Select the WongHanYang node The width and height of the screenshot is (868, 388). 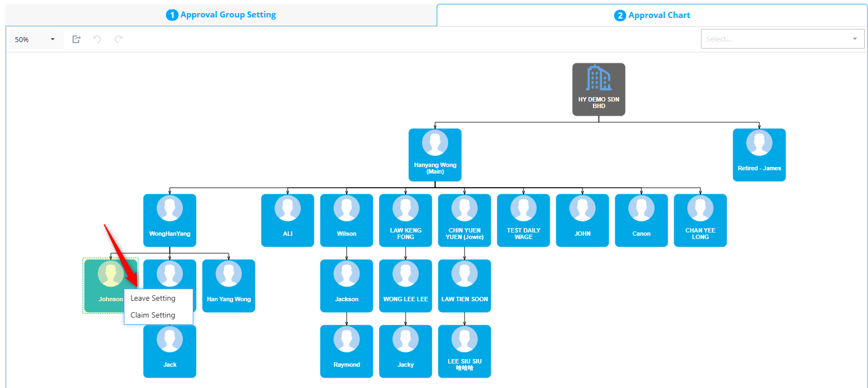[170, 220]
